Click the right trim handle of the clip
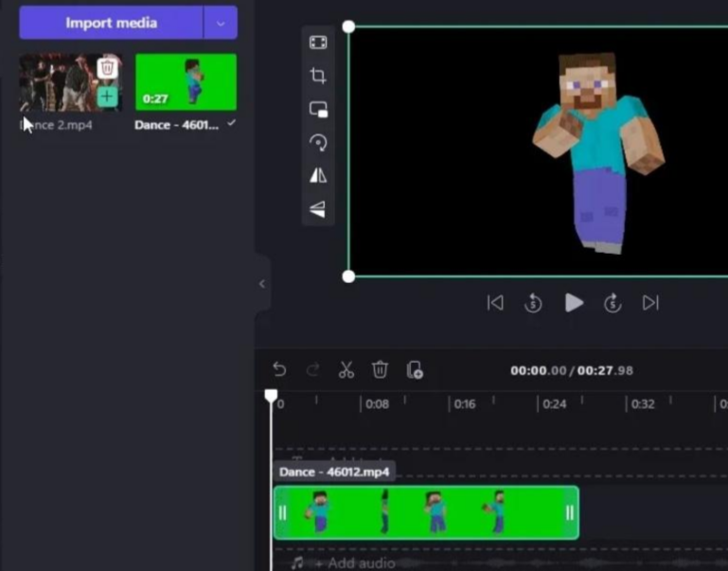Screen dimensions: 728x571 [570, 513]
